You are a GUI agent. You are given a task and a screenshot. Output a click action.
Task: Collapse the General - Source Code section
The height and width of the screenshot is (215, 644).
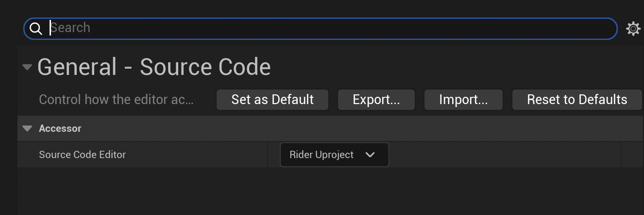point(28,67)
